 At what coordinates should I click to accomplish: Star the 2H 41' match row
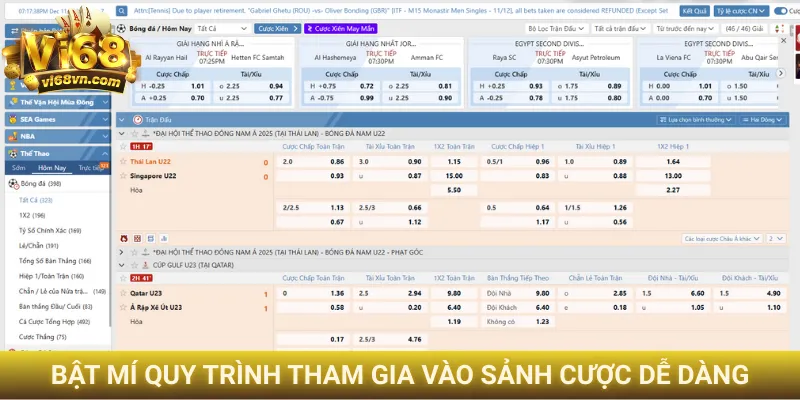click(123, 278)
